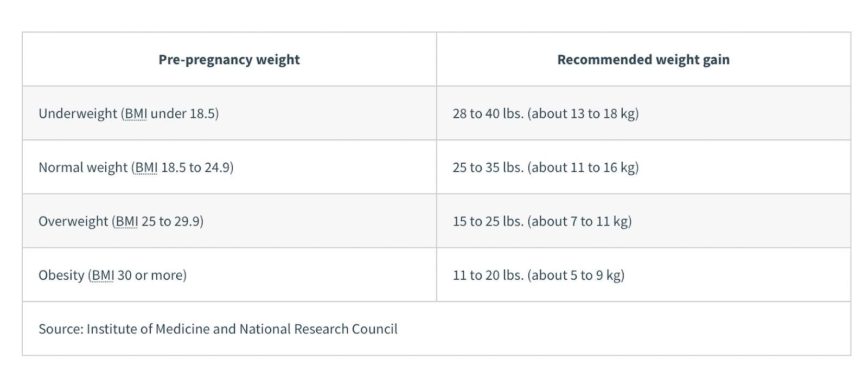Click the BMI abbreviation in the Normal weight row
The width and height of the screenshot is (868, 372).
(146, 167)
